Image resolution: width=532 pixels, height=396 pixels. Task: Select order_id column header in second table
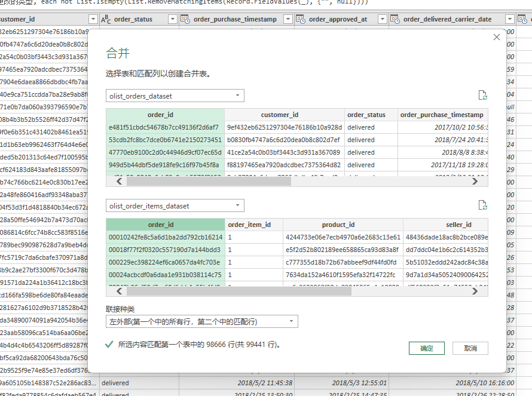pos(166,225)
